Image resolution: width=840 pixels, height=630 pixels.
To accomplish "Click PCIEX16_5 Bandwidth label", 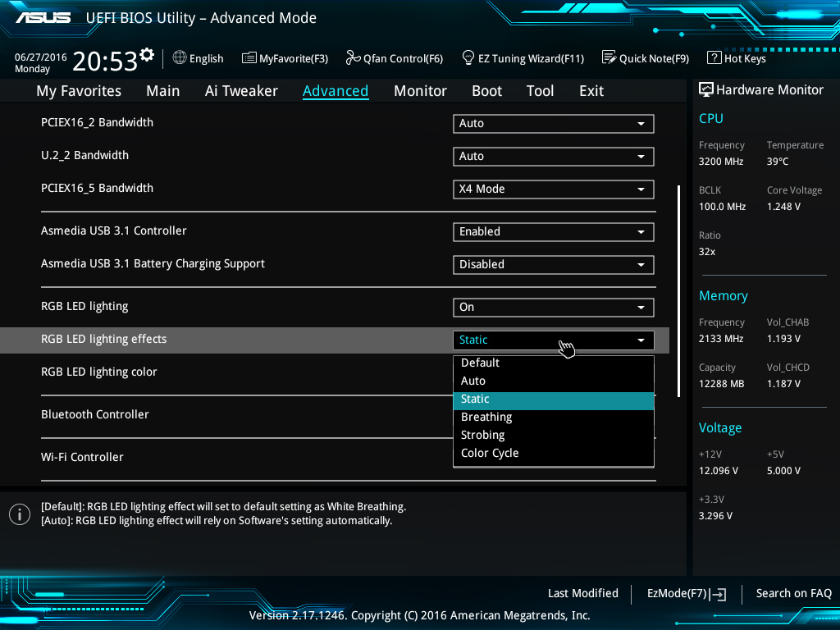I will [x=97, y=188].
